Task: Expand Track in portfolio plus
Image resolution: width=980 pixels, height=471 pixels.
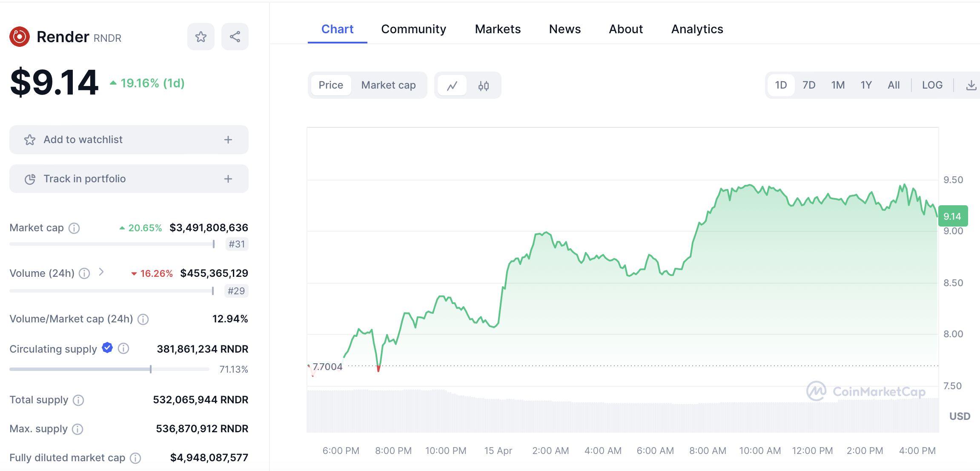Action: point(228,179)
